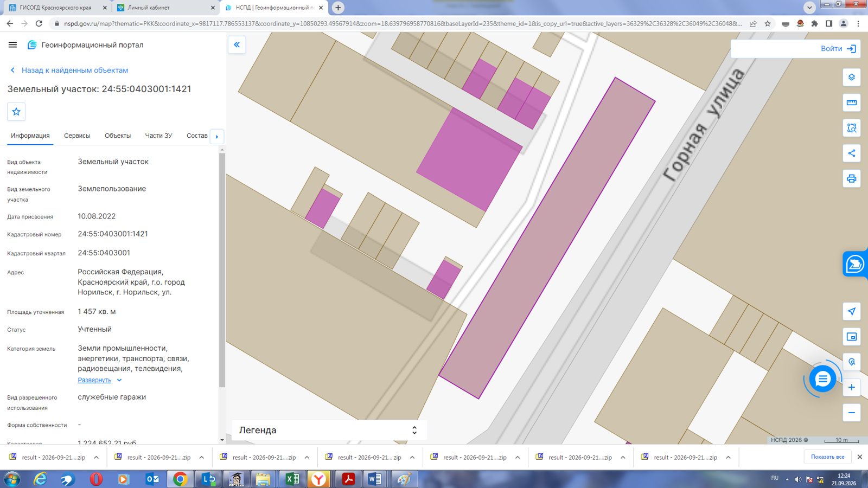The image size is (868, 488).
Task: Open the hamburger main menu
Action: 13,45
